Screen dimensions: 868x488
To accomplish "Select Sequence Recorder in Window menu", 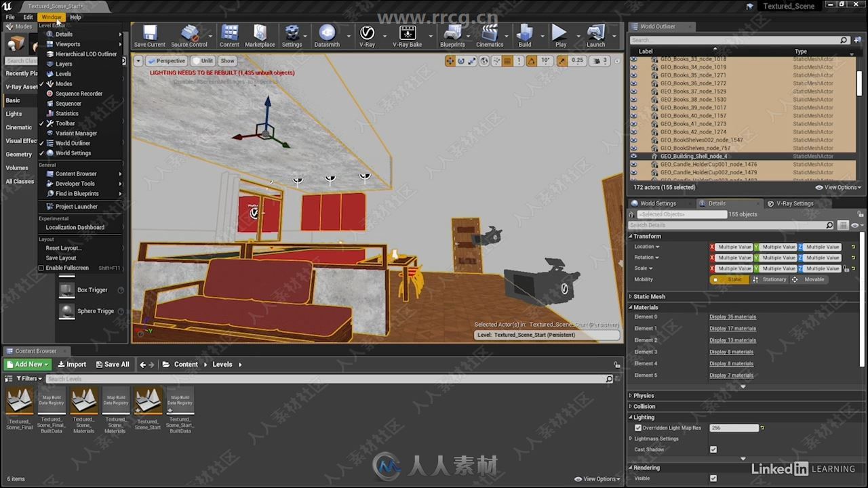I will click(80, 94).
